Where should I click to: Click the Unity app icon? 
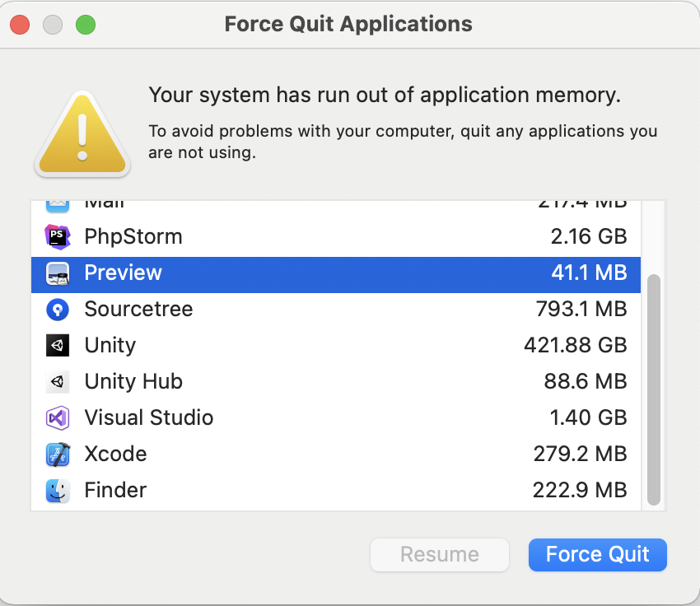click(x=58, y=346)
